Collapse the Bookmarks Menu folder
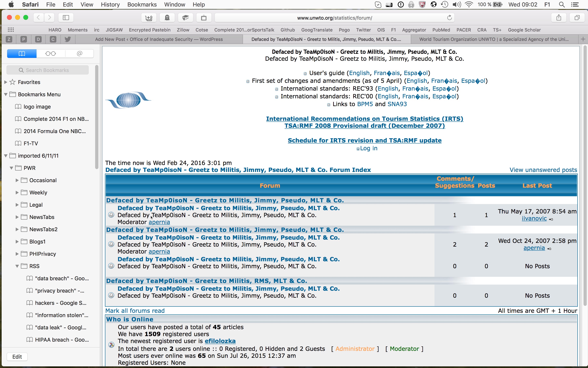Viewport: 588px width, 368px height. point(6,94)
